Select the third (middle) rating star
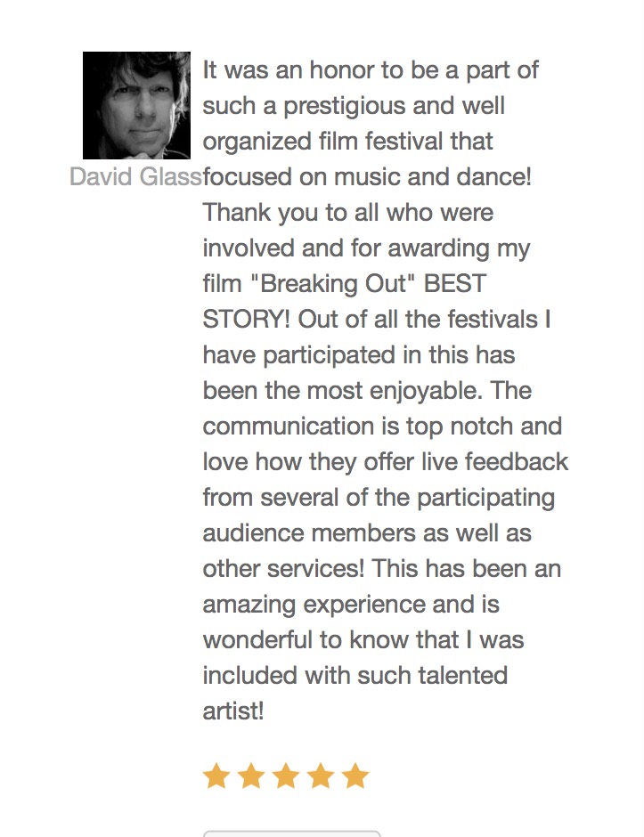 [285, 776]
